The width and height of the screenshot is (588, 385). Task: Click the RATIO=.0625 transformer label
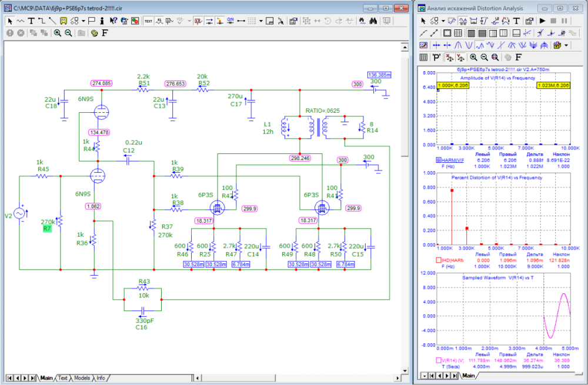click(x=323, y=111)
